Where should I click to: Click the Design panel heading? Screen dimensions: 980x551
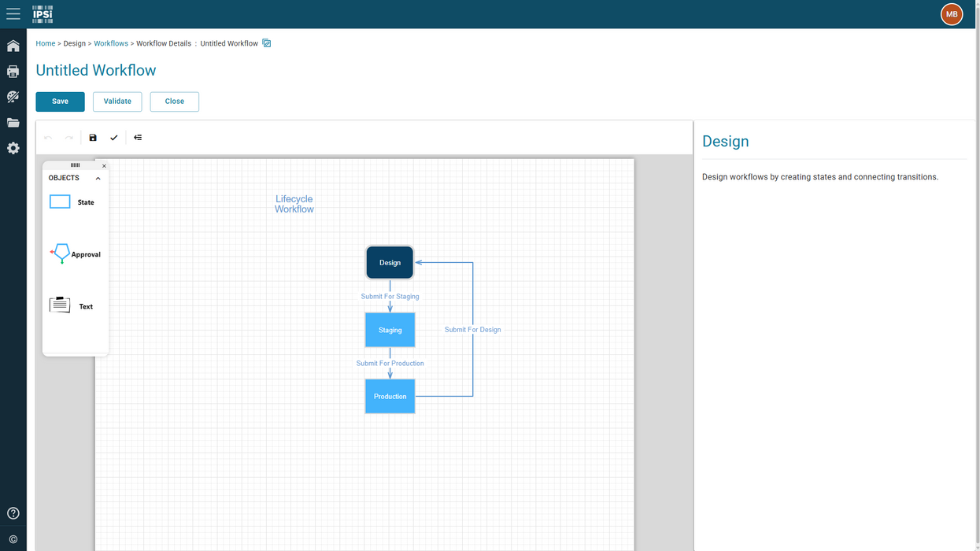click(x=725, y=142)
